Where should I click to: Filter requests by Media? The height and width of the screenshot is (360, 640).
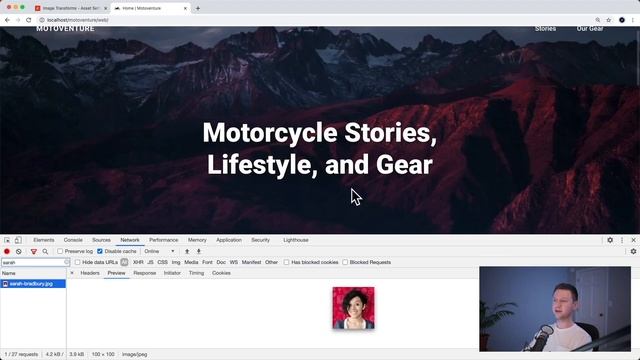(x=191, y=262)
